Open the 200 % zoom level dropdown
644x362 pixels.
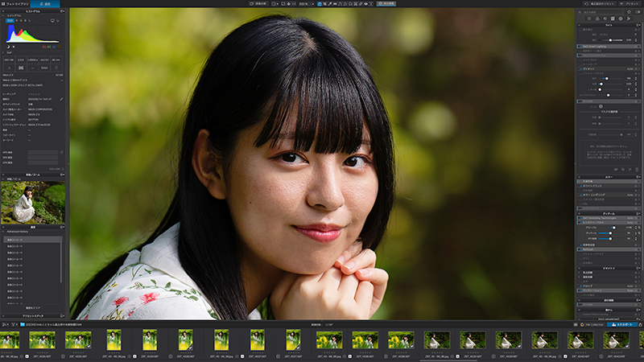click(x=307, y=4)
